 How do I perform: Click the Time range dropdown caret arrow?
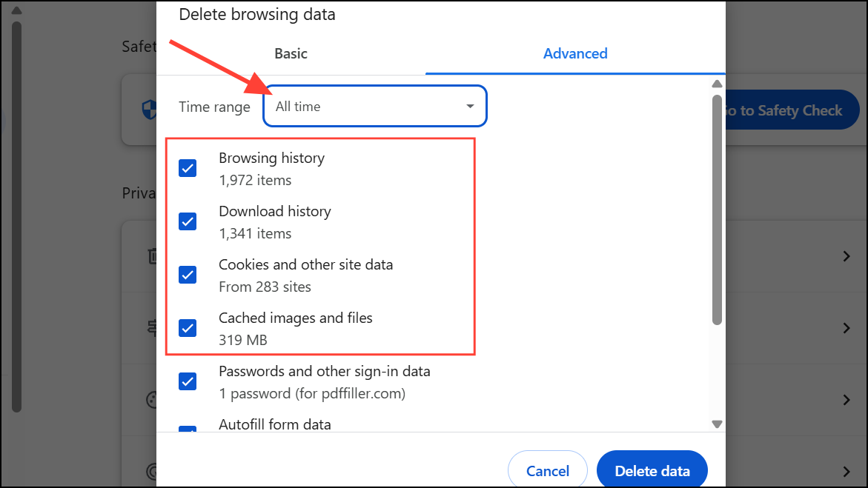point(470,107)
